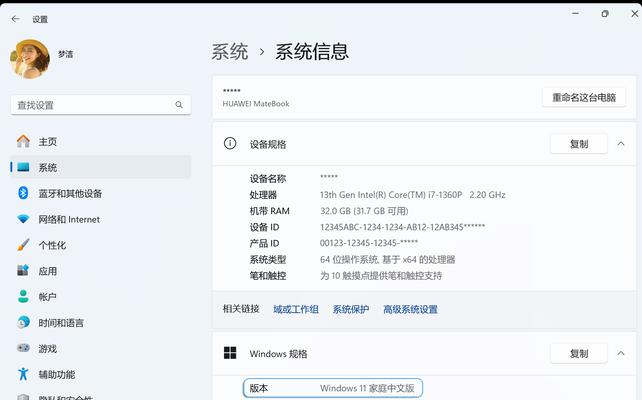The height and width of the screenshot is (400, 642).
Task: Open the 梦洁 profile picture
Action: (30, 59)
